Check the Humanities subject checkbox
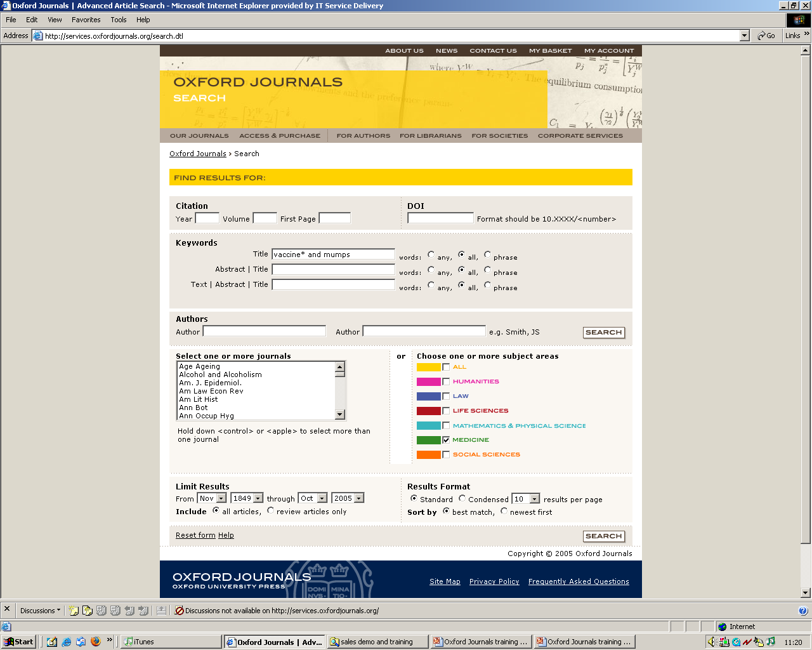Screen dimensions: 812x650 coord(446,381)
